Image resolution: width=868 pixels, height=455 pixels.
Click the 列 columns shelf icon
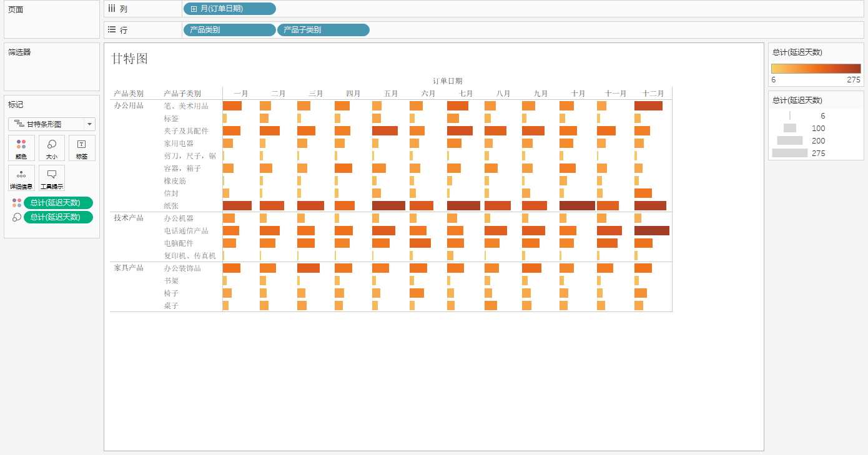[112, 9]
